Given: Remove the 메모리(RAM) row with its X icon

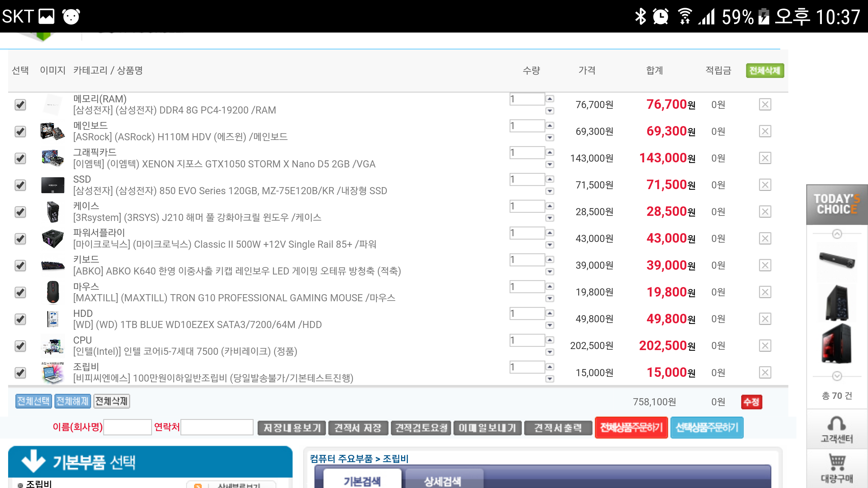Looking at the screenshot, I should pos(765,104).
